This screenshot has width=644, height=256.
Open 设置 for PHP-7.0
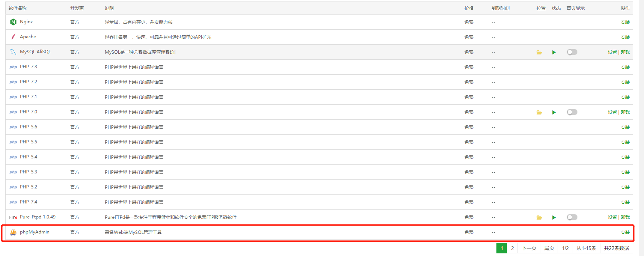click(x=612, y=112)
